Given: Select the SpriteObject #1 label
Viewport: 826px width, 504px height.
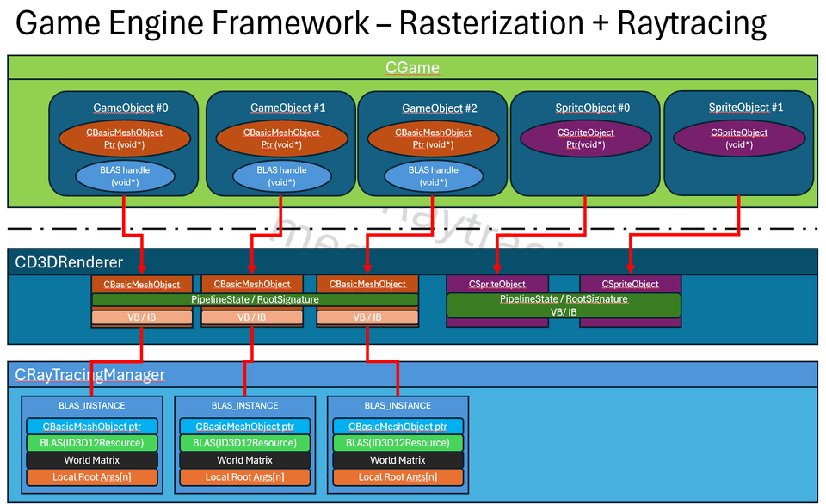Looking at the screenshot, I should 746,108.
